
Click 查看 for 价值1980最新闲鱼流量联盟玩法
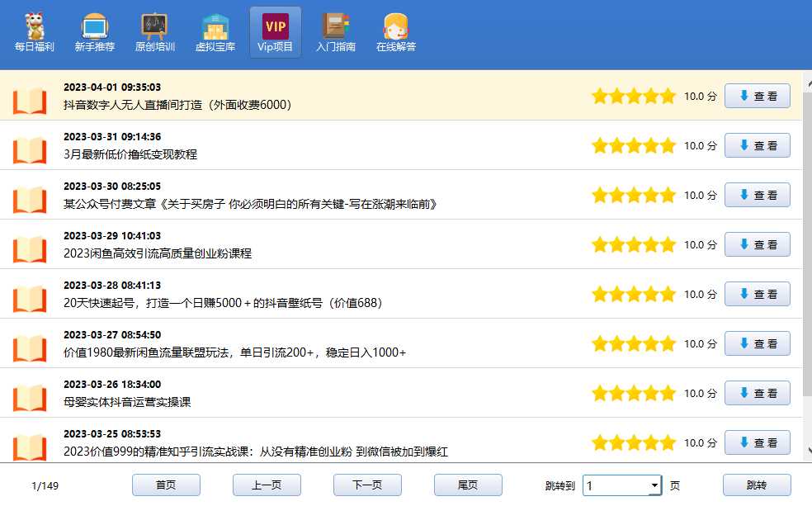(757, 343)
